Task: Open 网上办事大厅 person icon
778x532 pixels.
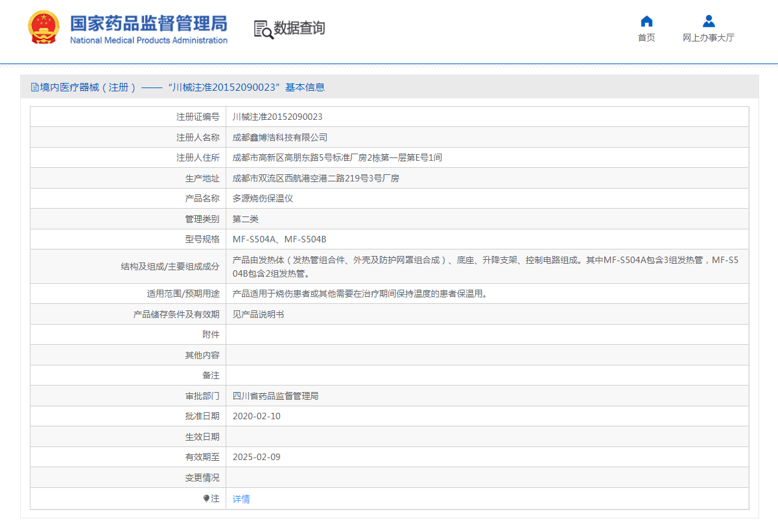Action: 709,21
